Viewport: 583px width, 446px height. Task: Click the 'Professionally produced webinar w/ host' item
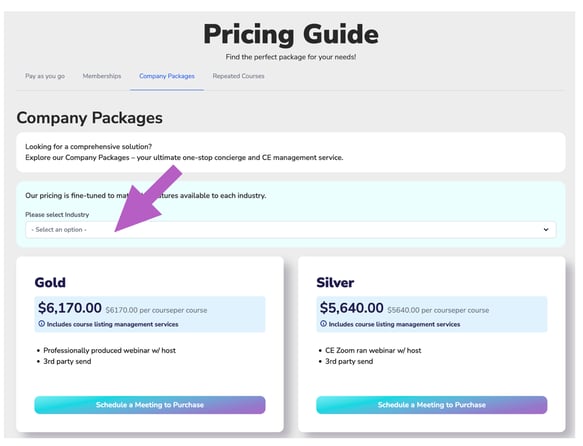(x=110, y=350)
